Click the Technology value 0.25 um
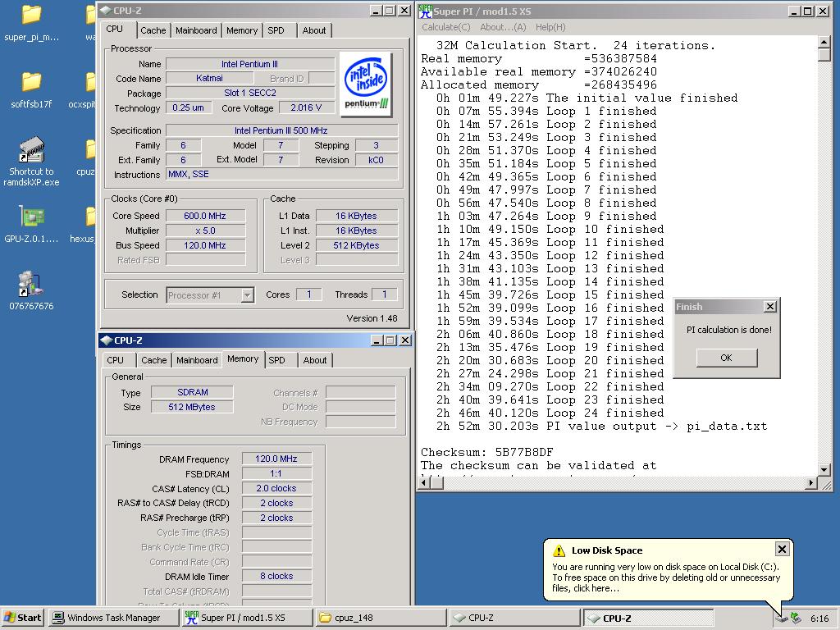The height and width of the screenshot is (630, 840). point(188,107)
